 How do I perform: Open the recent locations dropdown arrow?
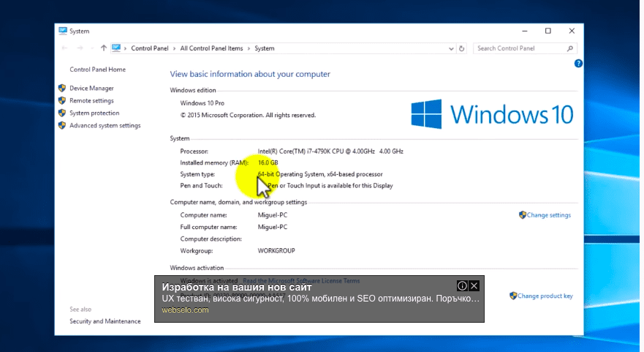point(91,48)
